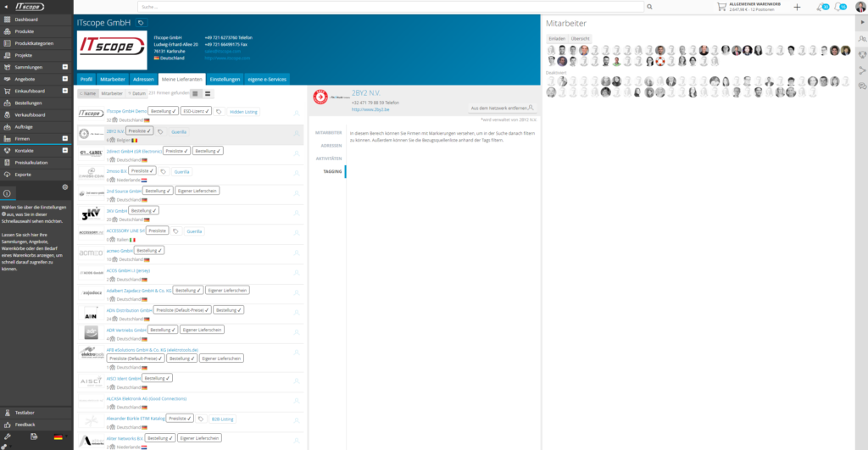Open Bestellungen in the sidebar
Viewport: 868px width, 450px height.
[x=36, y=103]
